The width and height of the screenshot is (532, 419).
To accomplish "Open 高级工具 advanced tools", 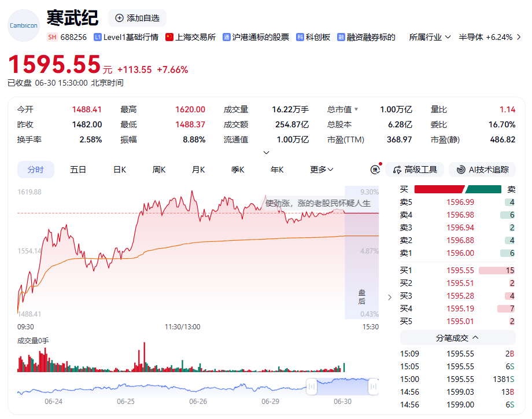I will pyautogui.click(x=415, y=170).
